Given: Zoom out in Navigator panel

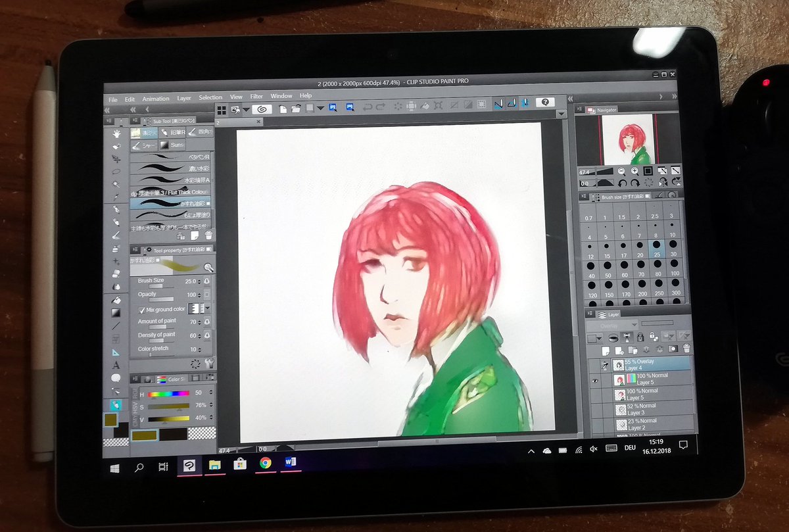Looking at the screenshot, I should pos(621,171).
